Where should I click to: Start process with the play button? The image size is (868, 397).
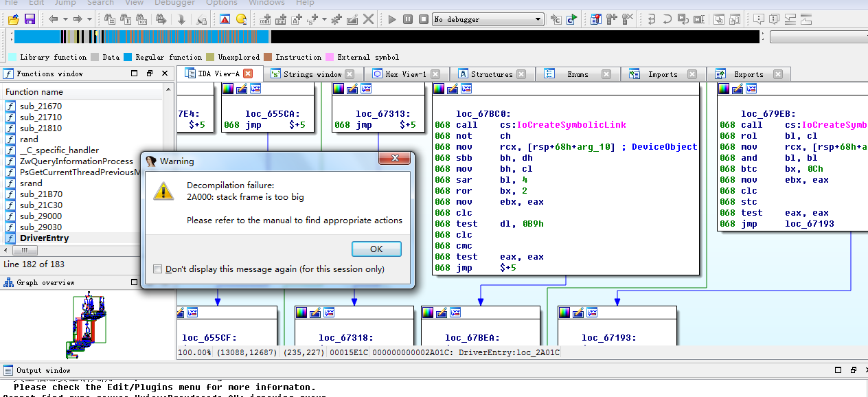392,19
